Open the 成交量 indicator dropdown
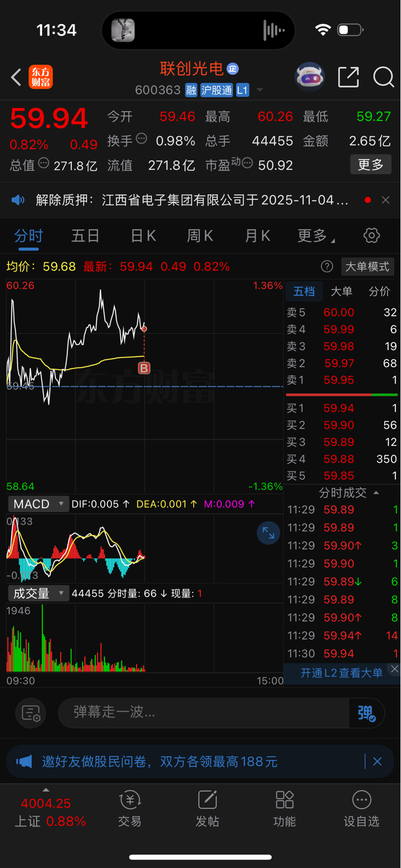 [x=38, y=593]
